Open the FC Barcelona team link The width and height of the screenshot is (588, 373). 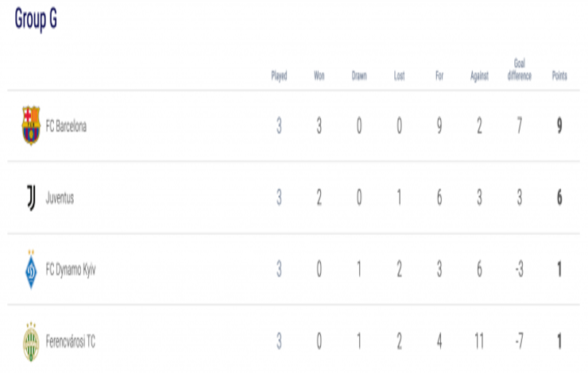click(66, 127)
